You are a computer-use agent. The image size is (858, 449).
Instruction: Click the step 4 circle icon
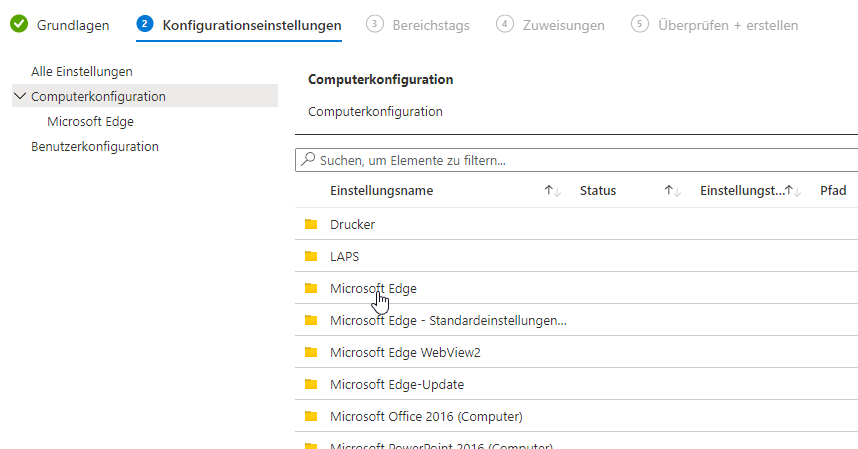coord(505,24)
